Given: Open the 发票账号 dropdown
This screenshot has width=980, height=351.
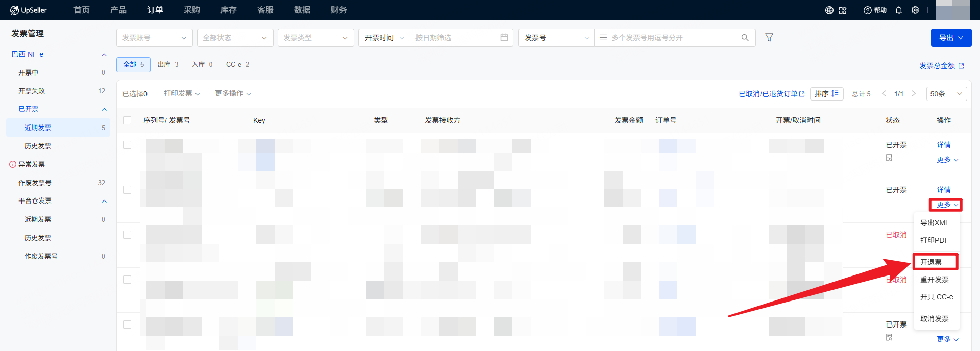Looking at the screenshot, I should pyautogui.click(x=154, y=38).
